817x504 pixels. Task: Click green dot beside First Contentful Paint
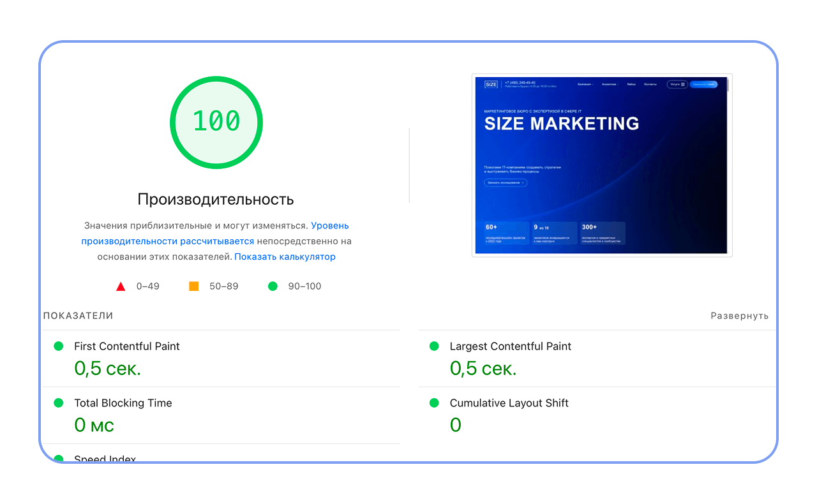[x=59, y=346]
